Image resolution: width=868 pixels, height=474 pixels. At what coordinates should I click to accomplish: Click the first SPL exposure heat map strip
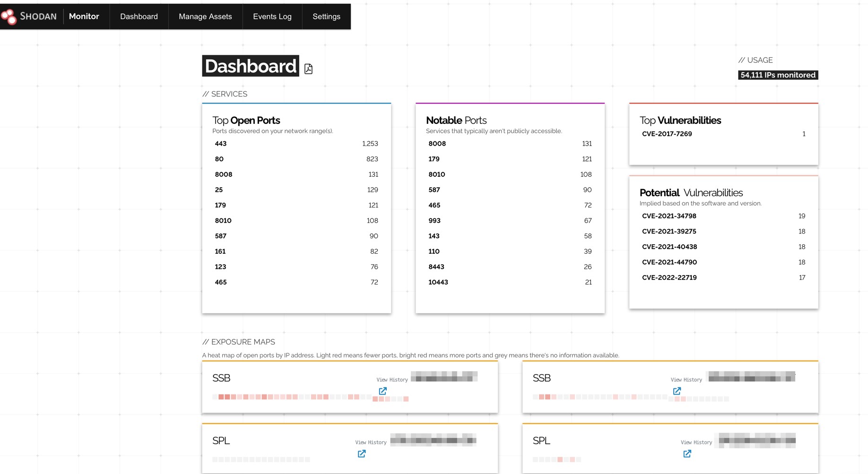click(x=261, y=459)
